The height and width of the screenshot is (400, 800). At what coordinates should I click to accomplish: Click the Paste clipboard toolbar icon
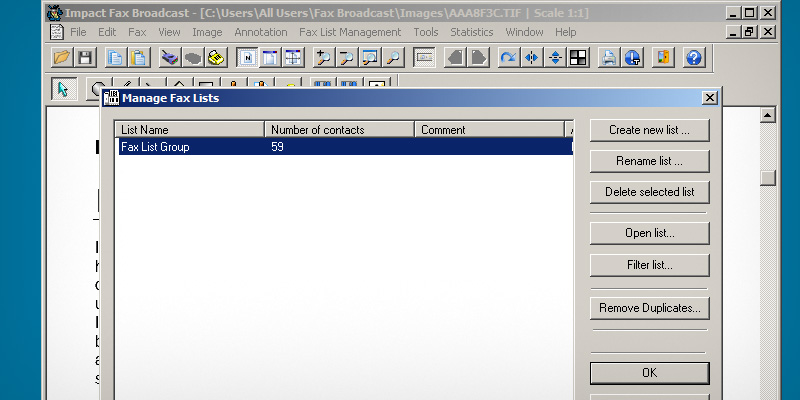139,58
